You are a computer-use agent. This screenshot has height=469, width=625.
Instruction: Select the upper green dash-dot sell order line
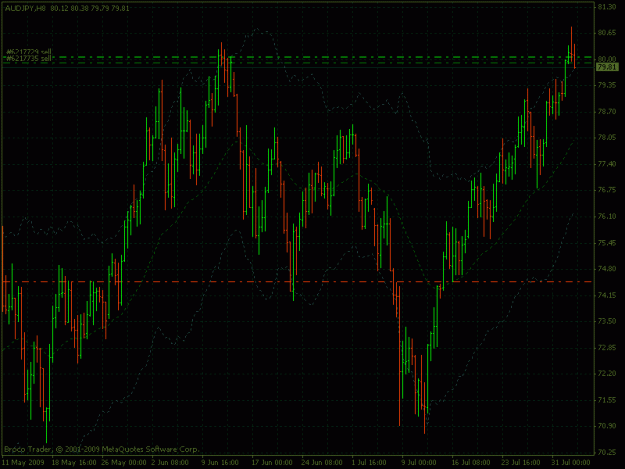point(297,57)
